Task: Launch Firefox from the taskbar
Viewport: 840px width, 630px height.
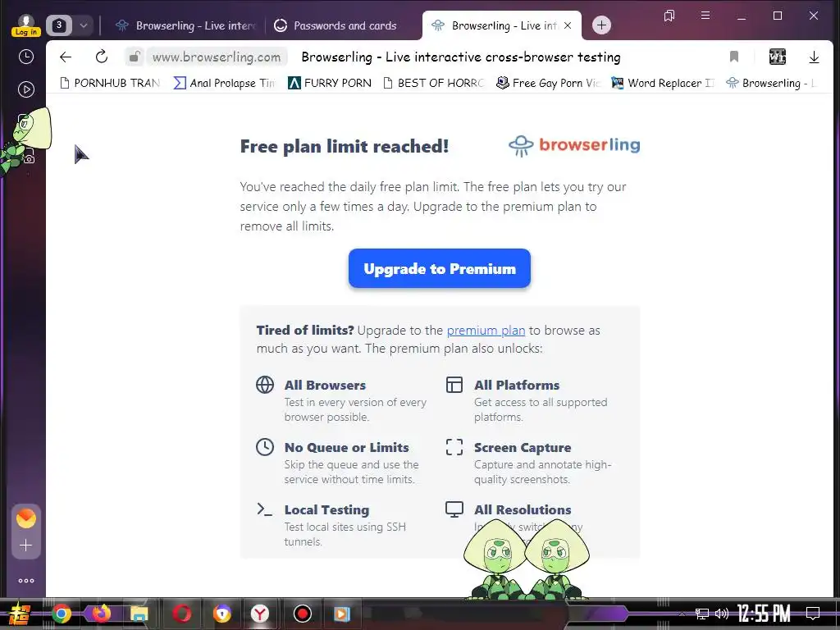Action: point(101,614)
